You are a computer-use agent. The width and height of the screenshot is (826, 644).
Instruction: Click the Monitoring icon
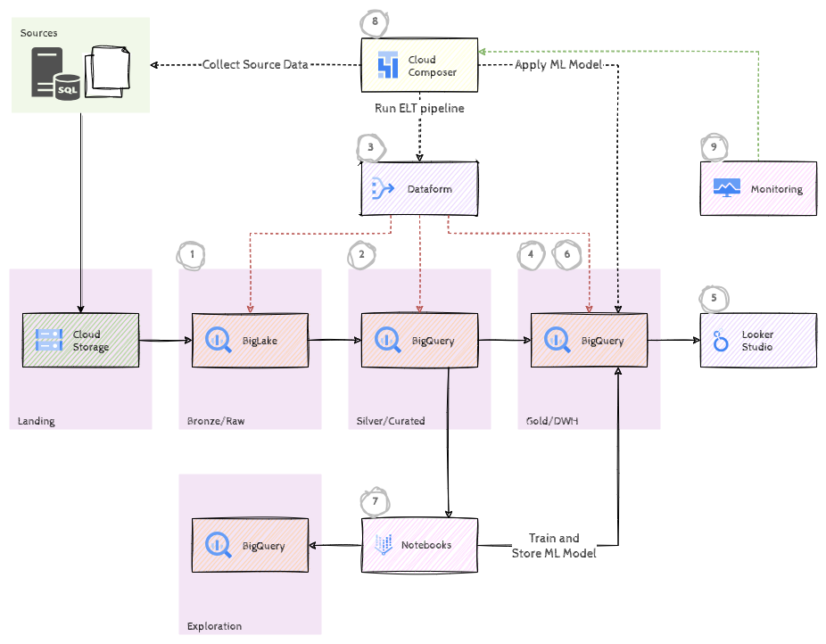[726, 189]
